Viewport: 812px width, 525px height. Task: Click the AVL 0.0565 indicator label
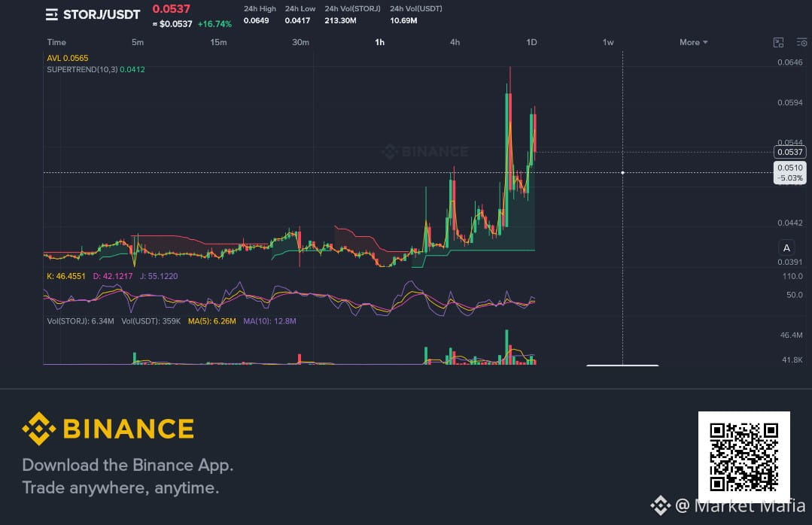(68, 58)
